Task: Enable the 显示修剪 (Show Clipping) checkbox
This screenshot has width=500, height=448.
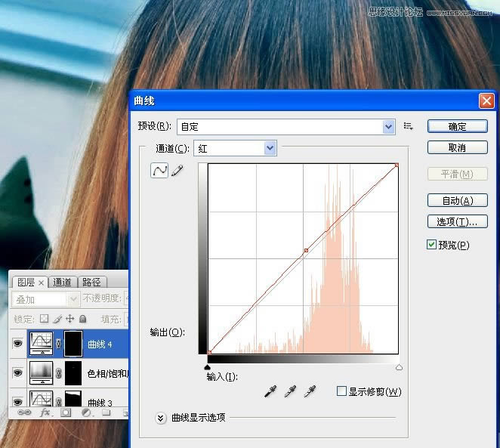Action: pyautogui.click(x=341, y=391)
